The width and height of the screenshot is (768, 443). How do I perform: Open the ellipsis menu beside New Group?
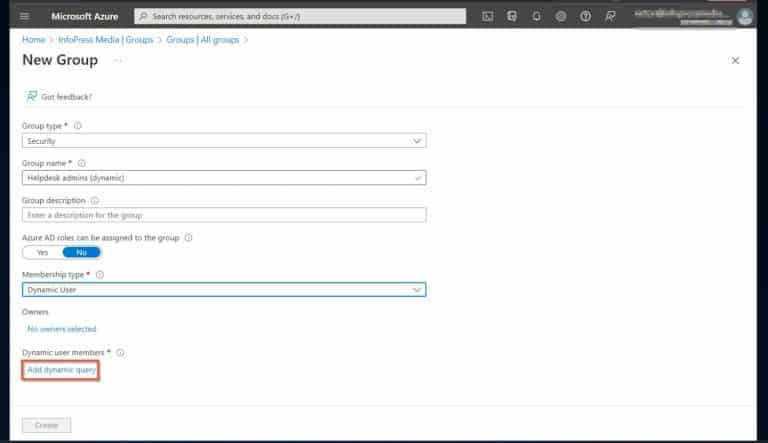[118, 60]
